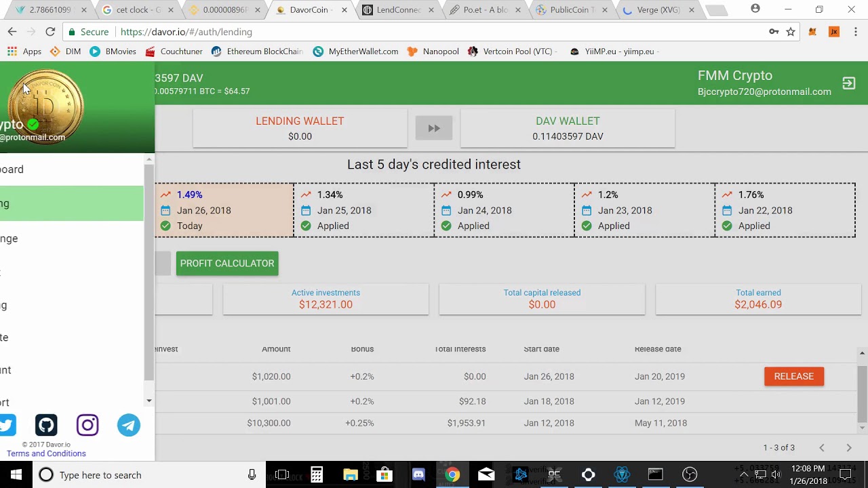This screenshot has width=868, height=488.
Task: Open the Vertcoin Pool (VTC) bookmark
Action: point(513,52)
